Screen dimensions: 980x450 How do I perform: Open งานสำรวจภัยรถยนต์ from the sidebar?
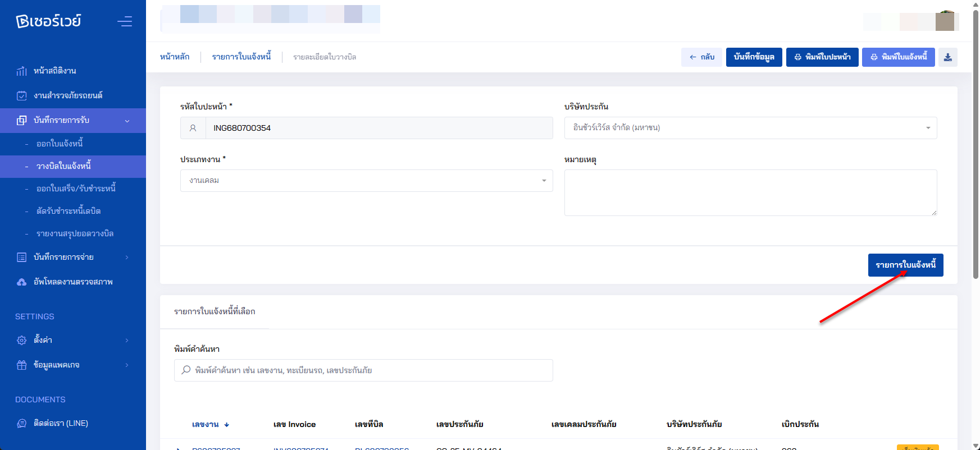(67, 95)
